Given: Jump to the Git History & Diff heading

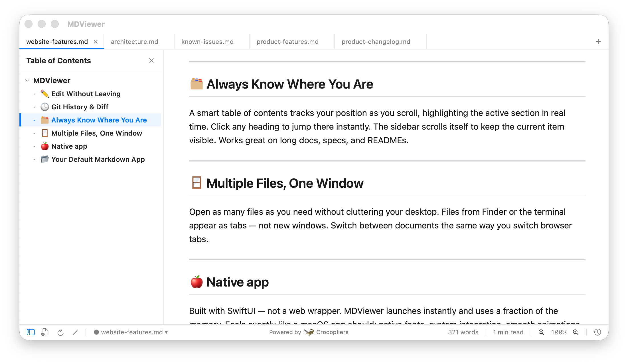Looking at the screenshot, I should pyautogui.click(x=80, y=107).
